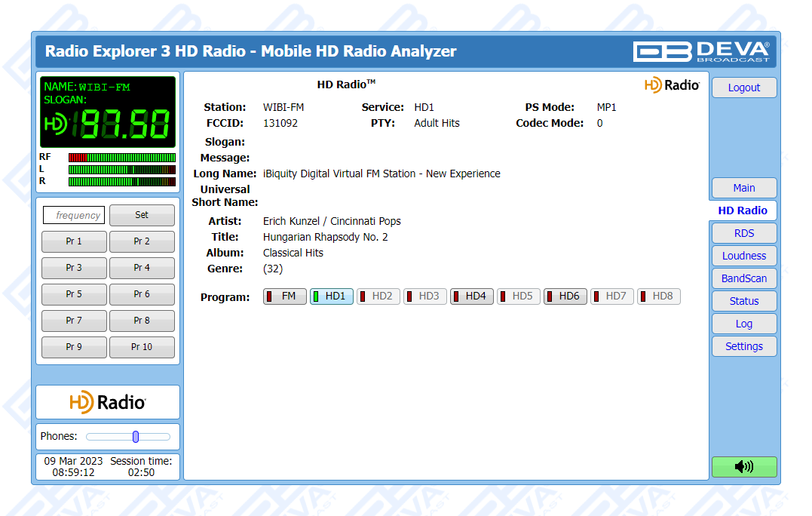Click the HD Radio logo in left panel

click(108, 402)
